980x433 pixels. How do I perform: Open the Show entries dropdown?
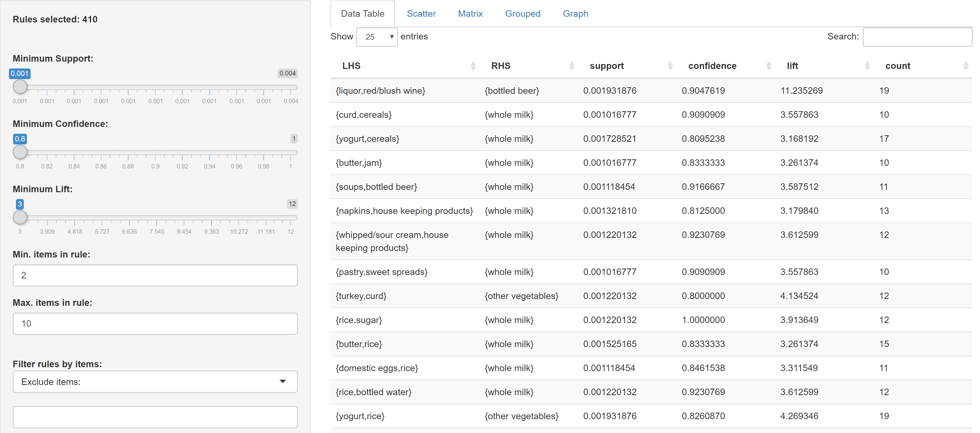point(377,37)
